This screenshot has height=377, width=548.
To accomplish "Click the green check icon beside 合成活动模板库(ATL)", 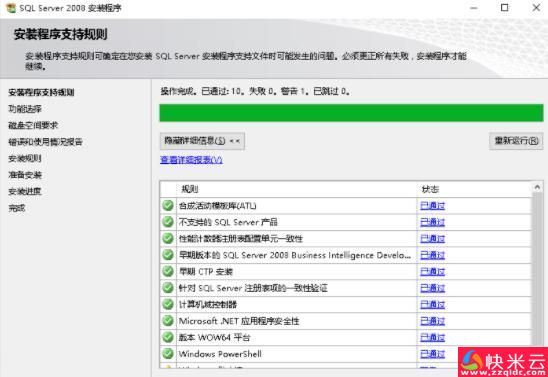I will (168, 205).
